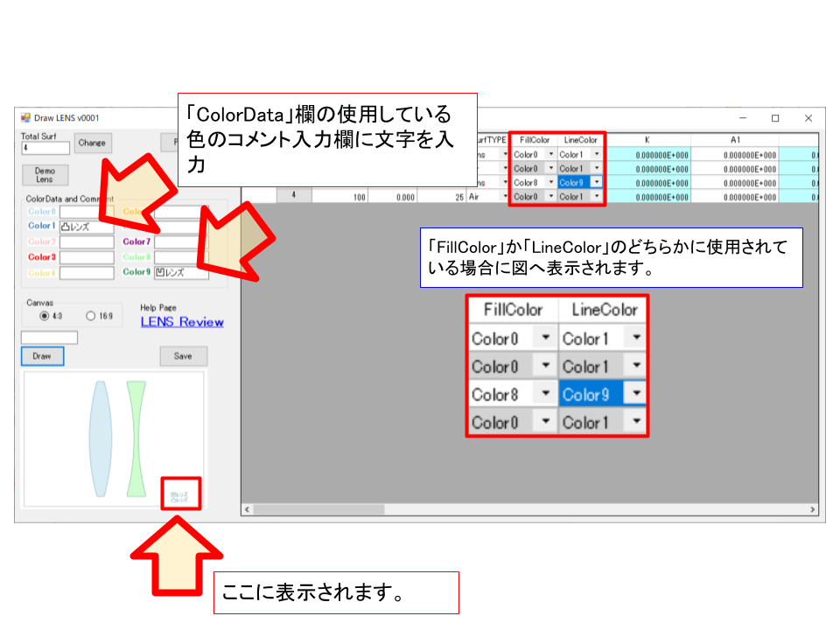Click the Total Surf input field
Screen dimensions: 840x630
[x=45, y=148]
